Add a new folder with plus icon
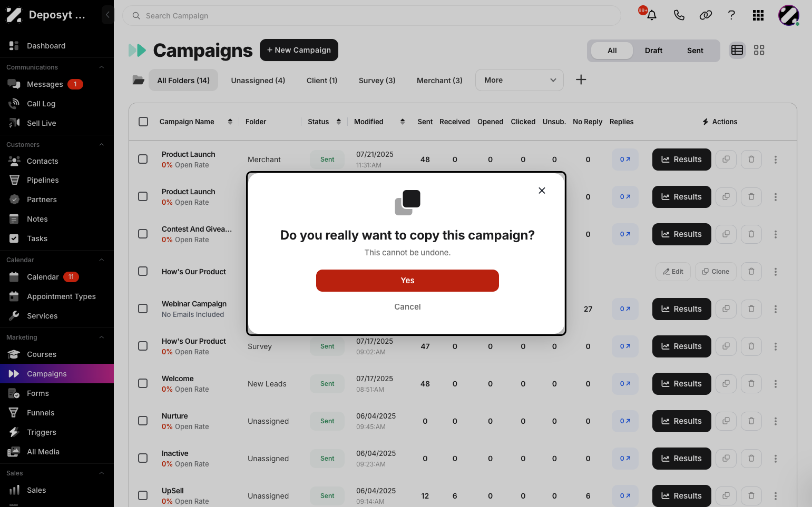Image resolution: width=812 pixels, height=507 pixels. [x=581, y=79]
